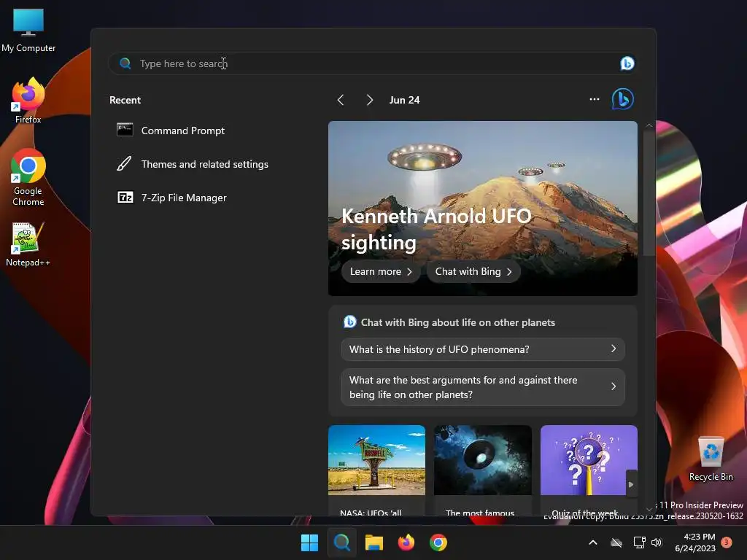This screenshot has width=747, height=560.
Task: Launch Chrome from taskbar
Action: pos(438,542)
